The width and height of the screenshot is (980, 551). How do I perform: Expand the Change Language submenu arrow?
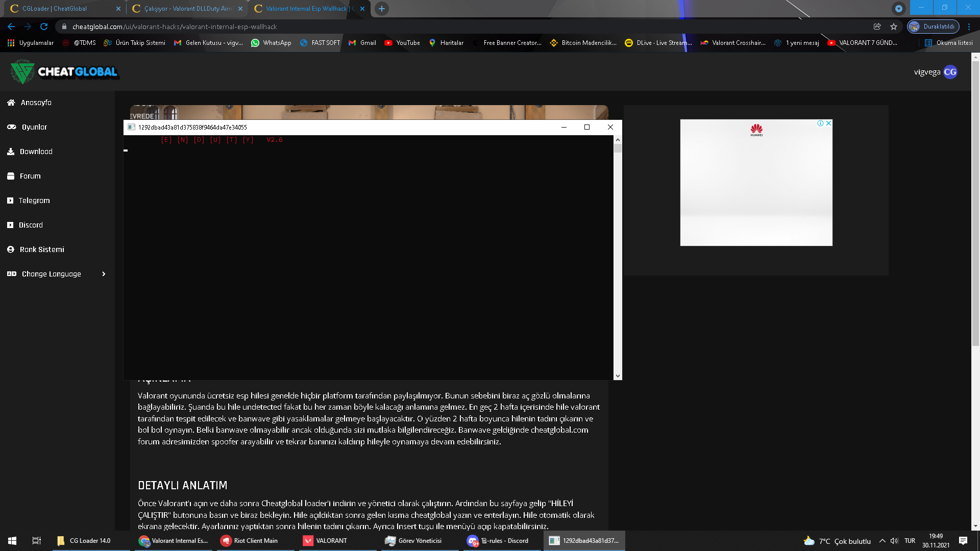pos(104,274)
